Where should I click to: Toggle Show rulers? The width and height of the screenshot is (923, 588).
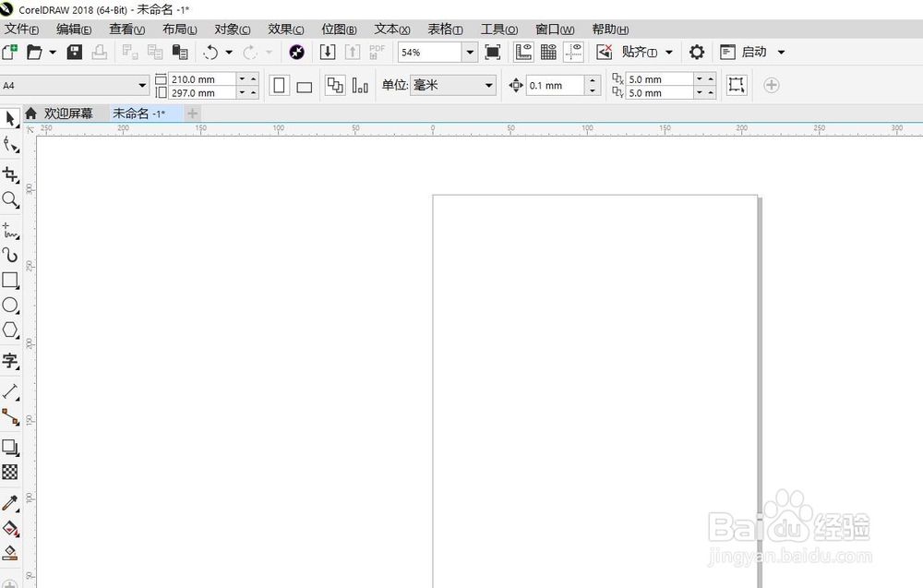pos(523,52)
